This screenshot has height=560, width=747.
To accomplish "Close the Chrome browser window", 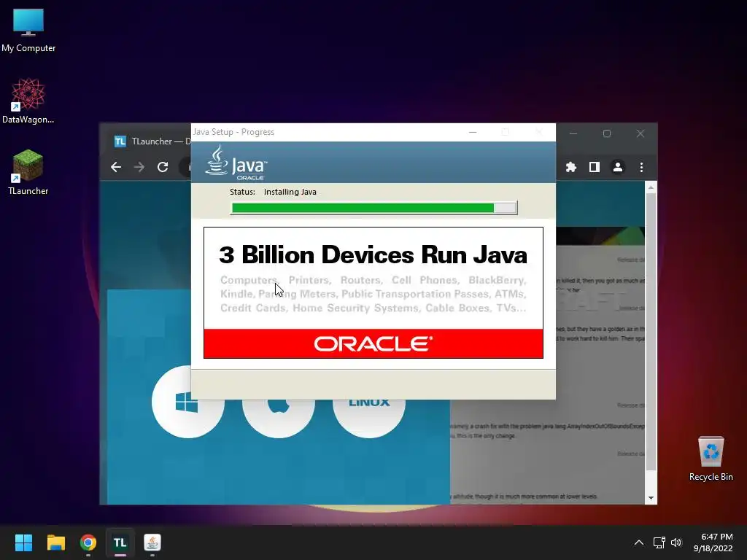I will 640,134.
